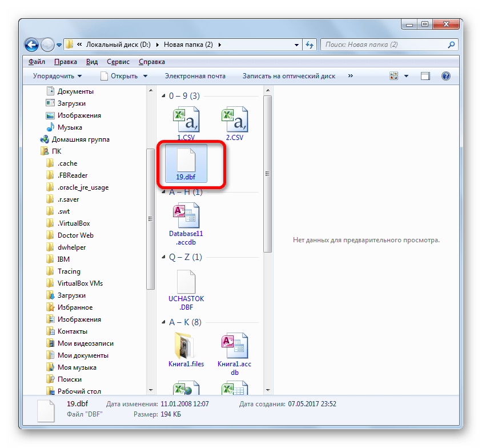
Task: Open the Упорядочить dropdown
Action: pyautogui.click(x=57, y=76)
